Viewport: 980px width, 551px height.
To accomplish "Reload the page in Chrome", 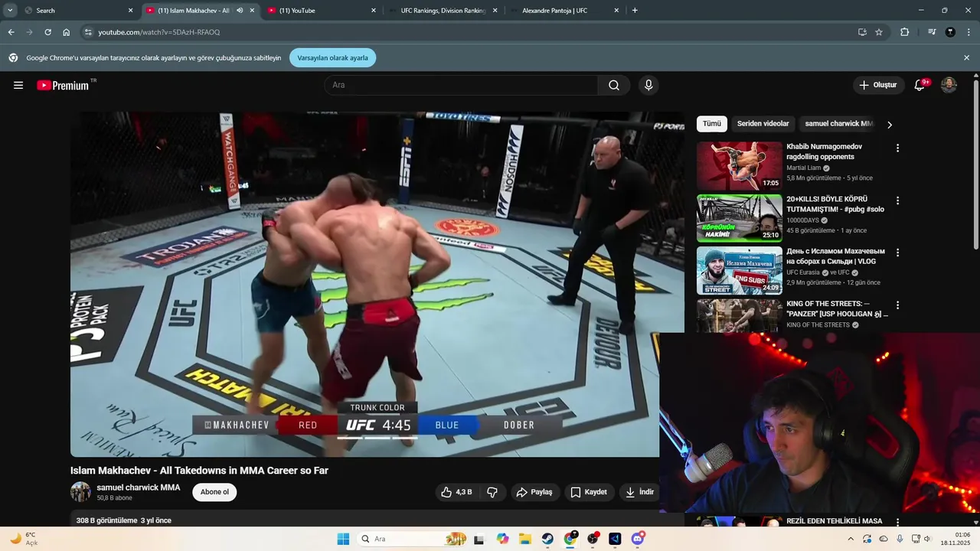I will pos(47,32).
